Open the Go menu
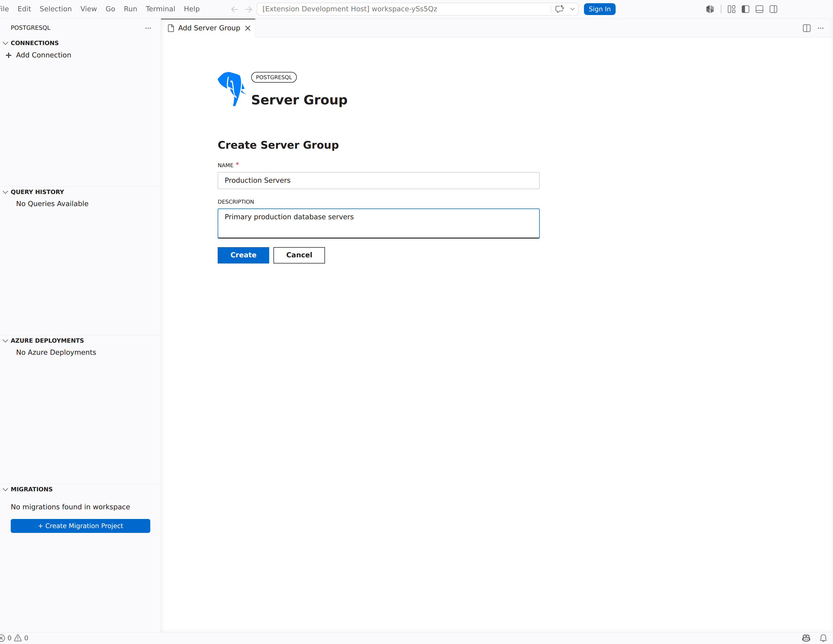This screenshot has width=833, height=644. click(110, 9)
